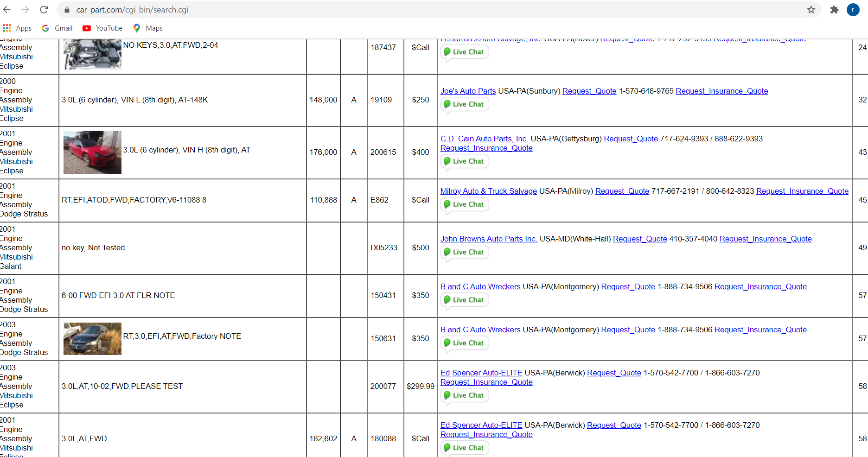Image resolution: width=868 pixels, height=457 pixels.
Task: Select stock number D05233
Action: 384,248
